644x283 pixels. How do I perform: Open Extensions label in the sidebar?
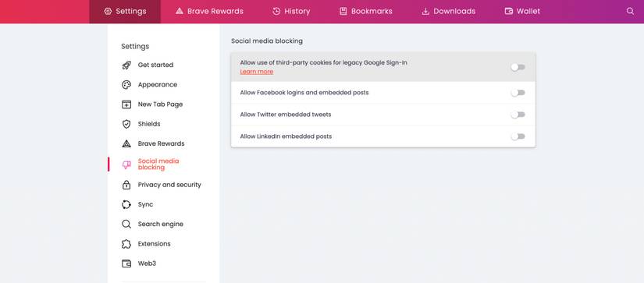tap(154, 244)
